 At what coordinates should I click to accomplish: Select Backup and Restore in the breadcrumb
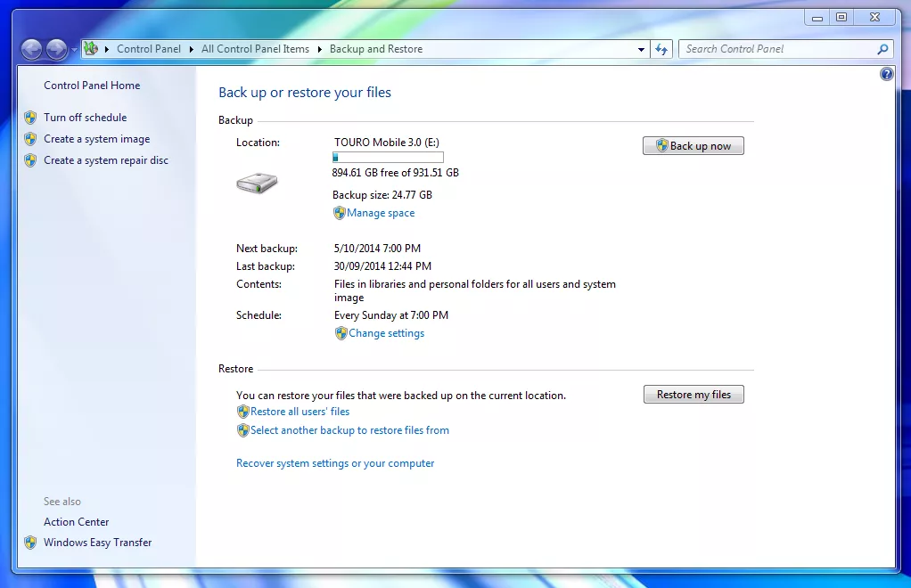(375, 49)
